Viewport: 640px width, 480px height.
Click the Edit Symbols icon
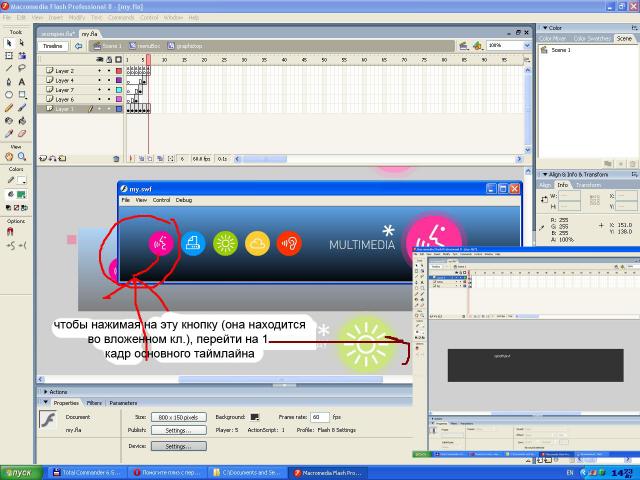point(477,46)
